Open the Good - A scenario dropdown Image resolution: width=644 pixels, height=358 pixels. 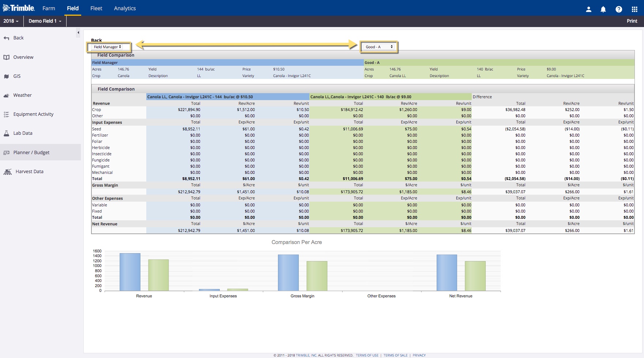click(379, 47)
